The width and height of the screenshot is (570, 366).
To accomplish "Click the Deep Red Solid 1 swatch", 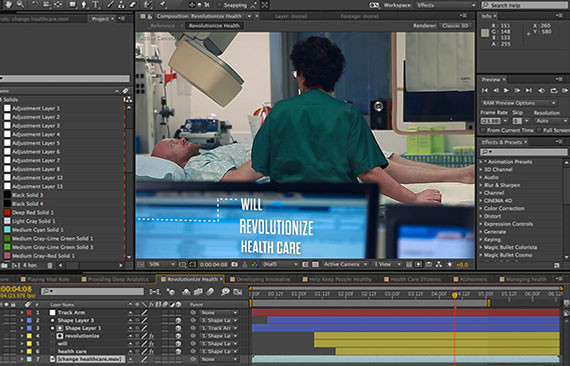I will click(x=7, y=212).
